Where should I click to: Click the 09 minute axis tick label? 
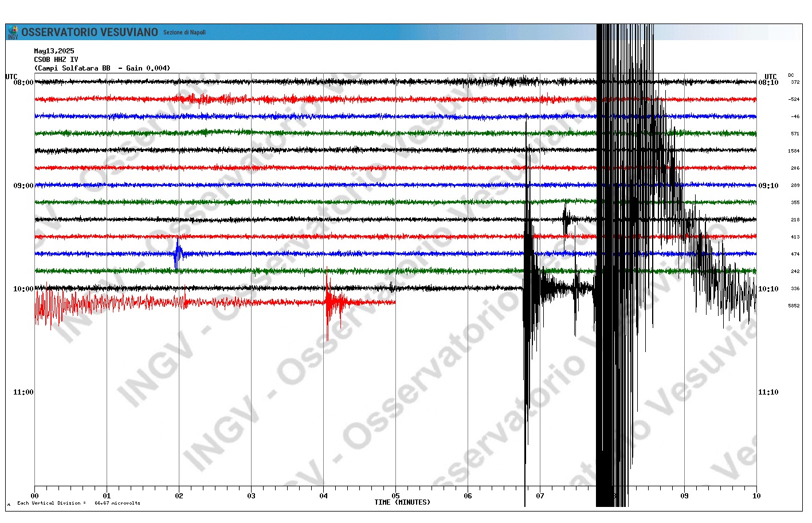tap(685, 496)
